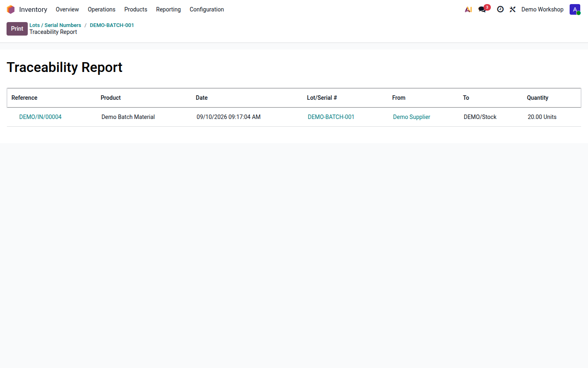Go to Lots / Serial Numbers breadcrumb
588x368 pixels.
55,25
